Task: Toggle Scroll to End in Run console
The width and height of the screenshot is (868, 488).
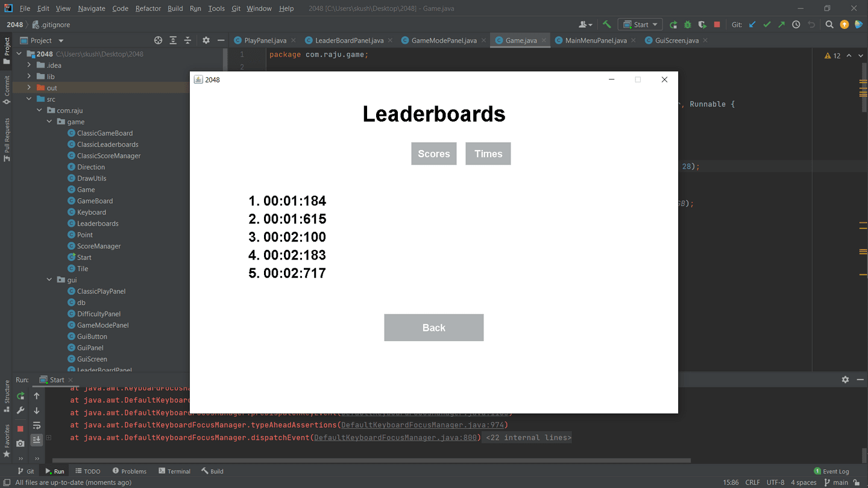Action: [x=37, y=440]
